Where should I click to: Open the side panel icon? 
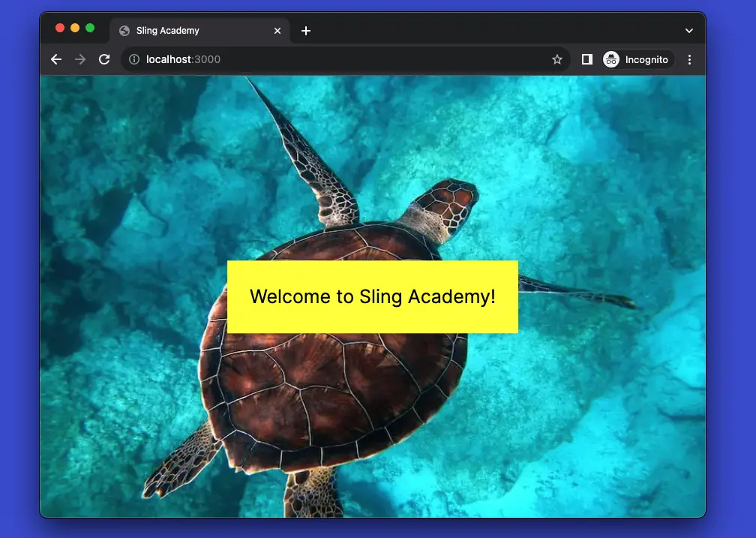coord(586,59)
